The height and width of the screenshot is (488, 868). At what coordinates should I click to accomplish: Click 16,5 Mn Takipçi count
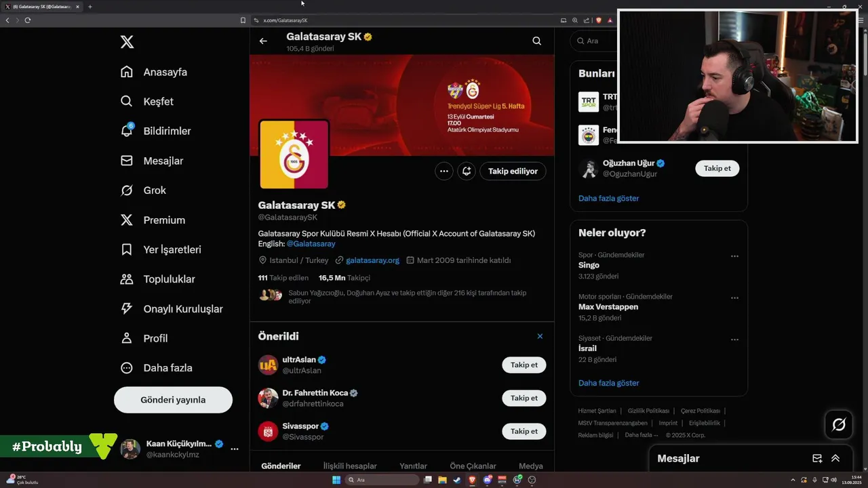click(x=344, y=278)
